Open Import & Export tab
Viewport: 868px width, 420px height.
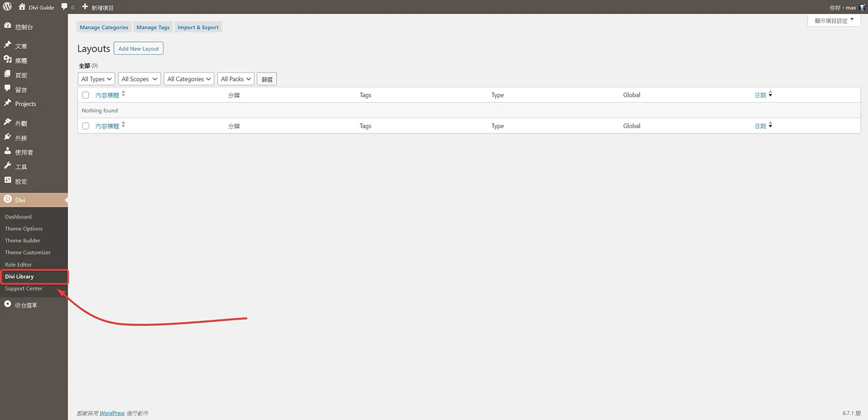(x=198, y=27)
